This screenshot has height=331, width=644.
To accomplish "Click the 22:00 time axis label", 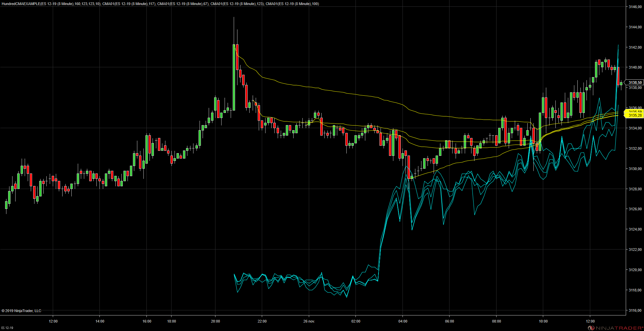I will [x=262, y=321].
